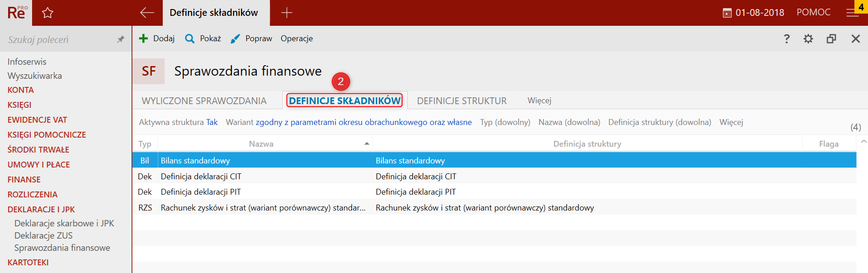Open Deklaracje ZUS in the sidebar
Viewport: 868px width, 273px height.
[x=43, y=235]
